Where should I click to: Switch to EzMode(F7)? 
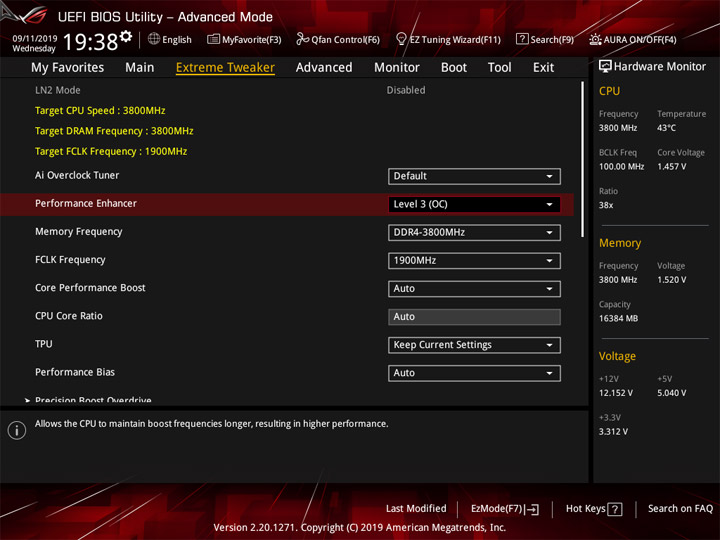[x=505, y=509]
